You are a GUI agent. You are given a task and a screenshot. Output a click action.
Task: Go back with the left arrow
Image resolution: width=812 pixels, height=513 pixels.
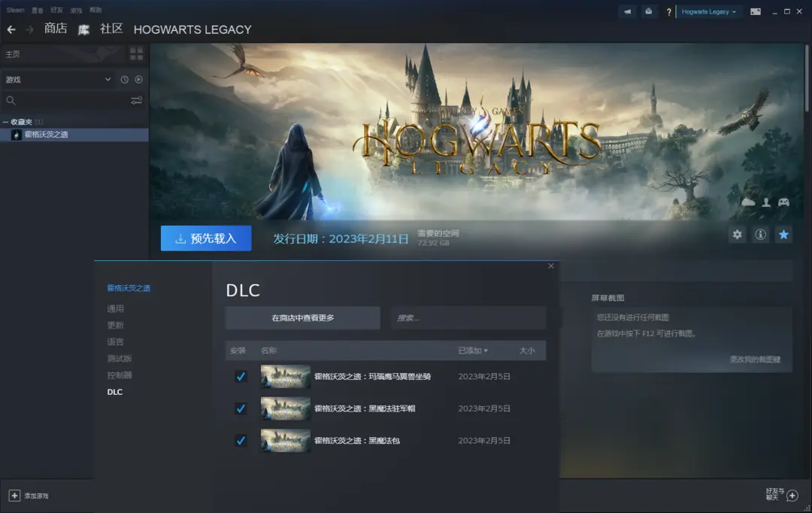pyautogui.click(x=11, y=29)
